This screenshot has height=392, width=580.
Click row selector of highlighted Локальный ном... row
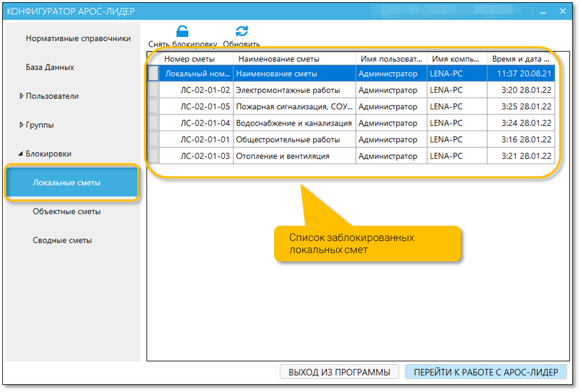coord(153,74)
